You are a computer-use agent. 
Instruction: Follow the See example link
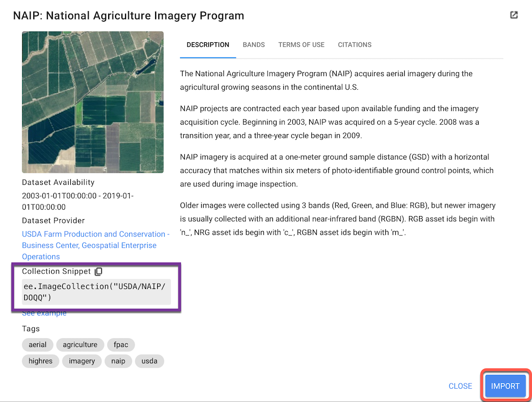pyautogui.click(x=44, y=313)
